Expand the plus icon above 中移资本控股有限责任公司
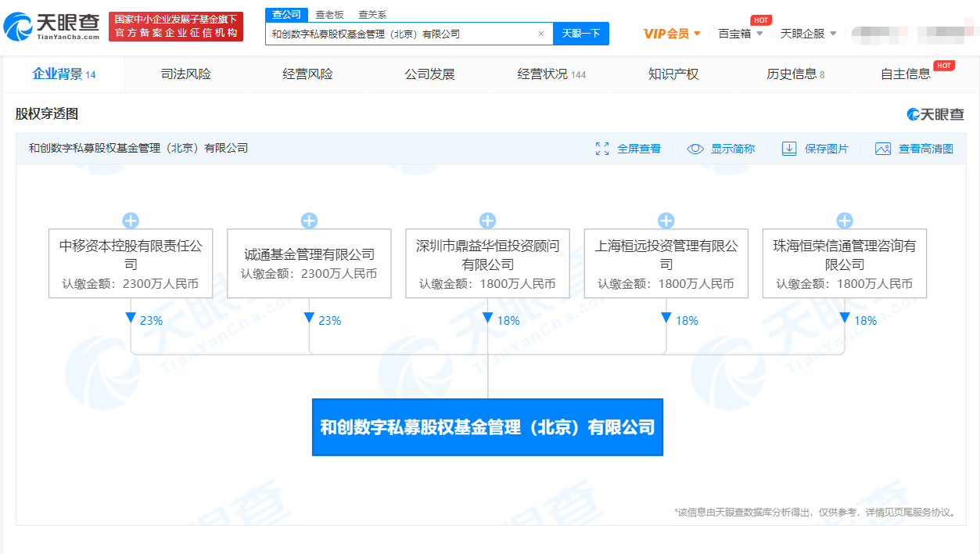 [x=131, y=221]
